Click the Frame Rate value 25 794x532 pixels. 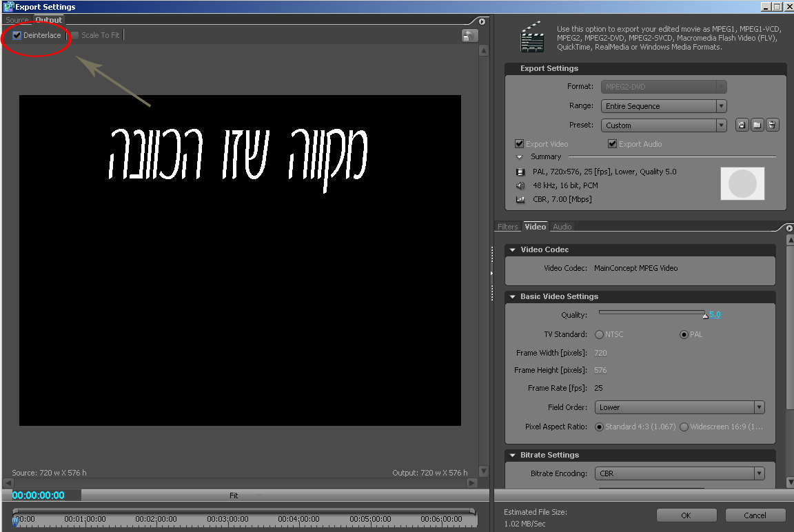click(x=598, y=388)
